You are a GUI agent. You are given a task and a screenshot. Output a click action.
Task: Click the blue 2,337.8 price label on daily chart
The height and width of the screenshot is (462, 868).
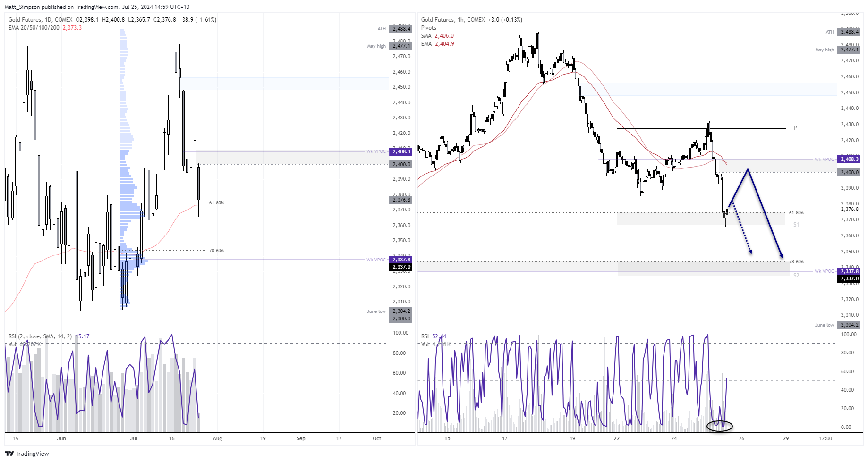[x=401, y=260]
